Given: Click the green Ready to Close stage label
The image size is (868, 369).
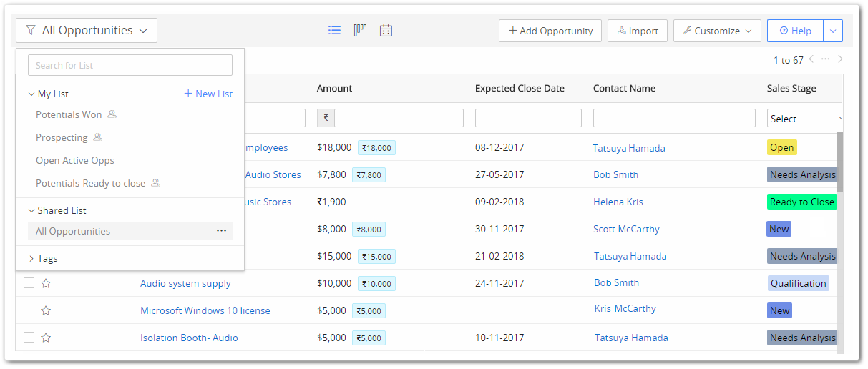Looking at the screenshot, I should (801, 202).
